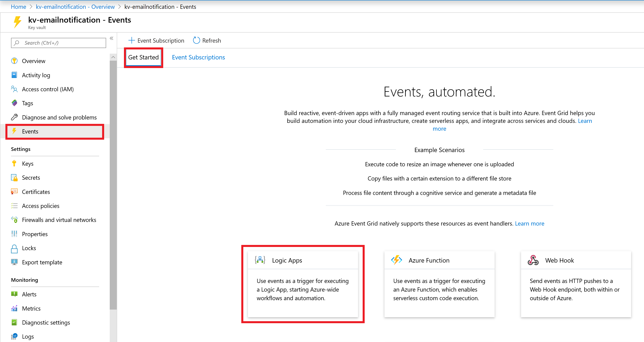
Task: Click the Secrets icon under Settings
Action: tap(14, 178)
